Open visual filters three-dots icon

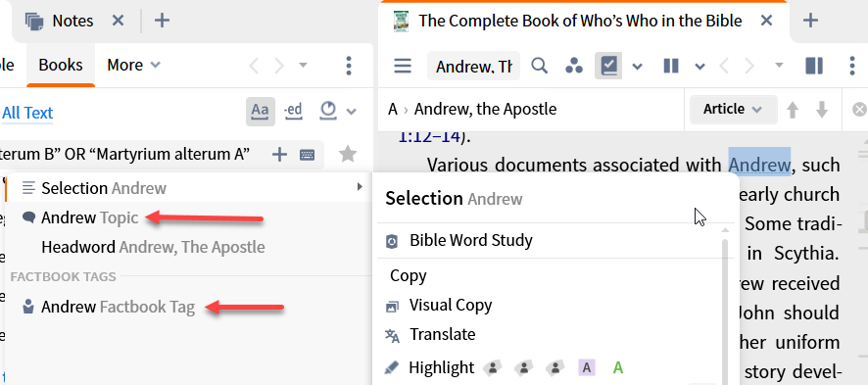[573, 67]
